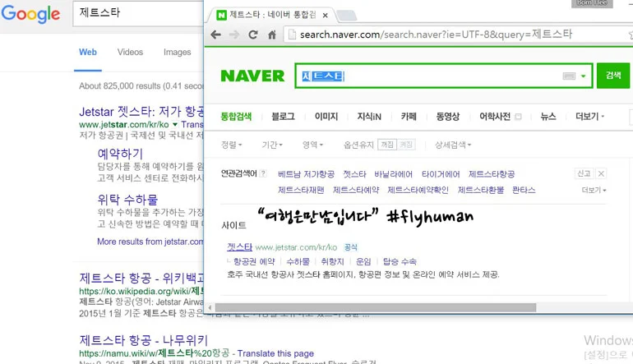The width and height of the screenshot is (633, 364).
Task: Open the 어학사전 tab
Action: [x=495, y=117]
